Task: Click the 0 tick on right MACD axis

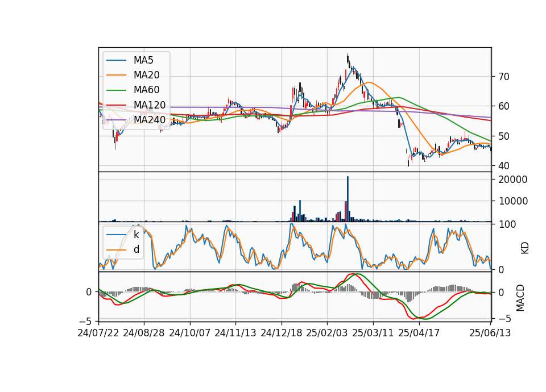Action: click(500, 293)
